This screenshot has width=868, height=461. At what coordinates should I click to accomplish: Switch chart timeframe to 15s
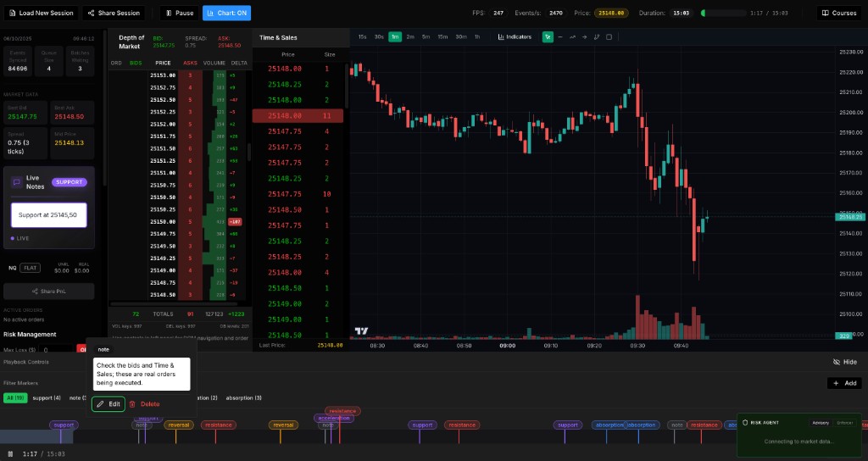[362, 37]
